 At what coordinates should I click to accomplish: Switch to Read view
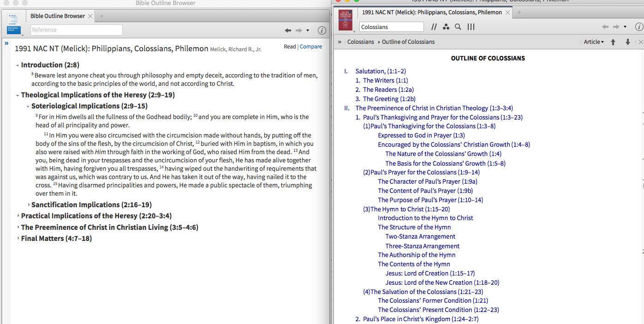coord(290,47)
